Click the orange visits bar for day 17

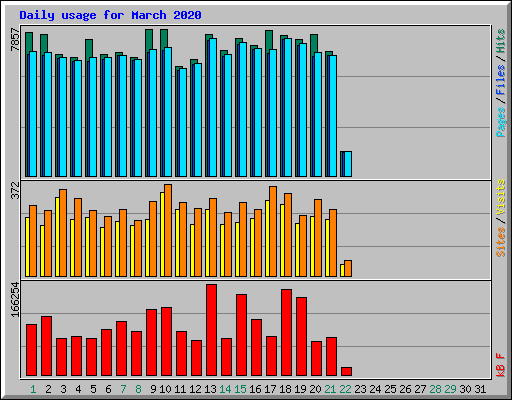[273, 231]
